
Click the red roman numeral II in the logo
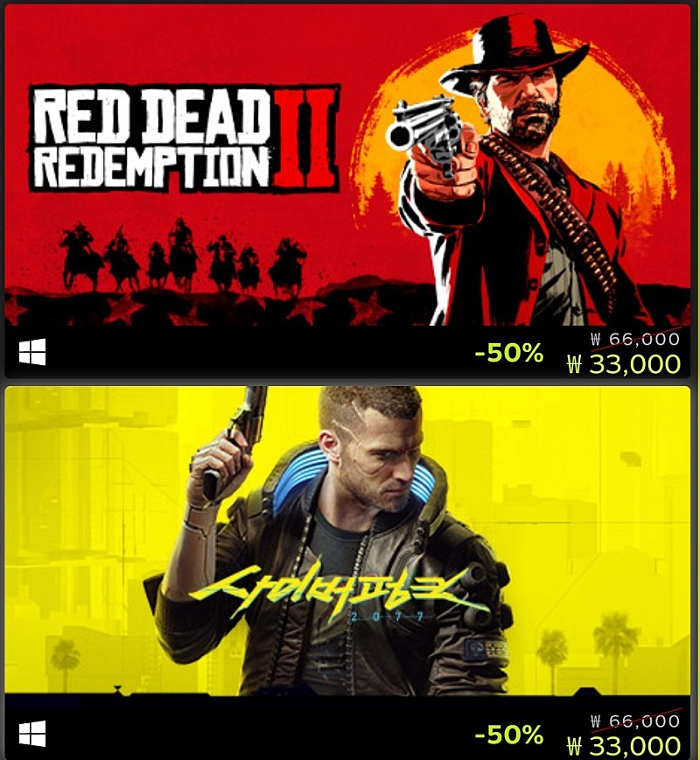pyautogui.click(x=306, y=138)
